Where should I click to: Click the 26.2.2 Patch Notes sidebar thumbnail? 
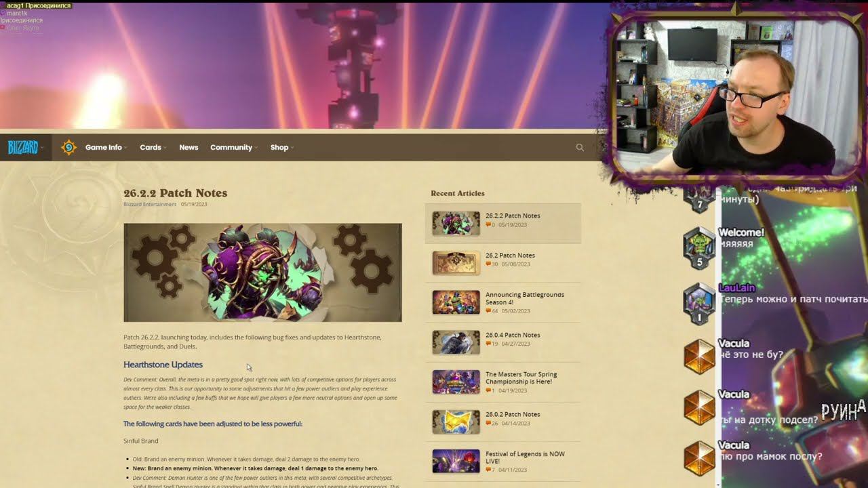click(x=456, y=223)
